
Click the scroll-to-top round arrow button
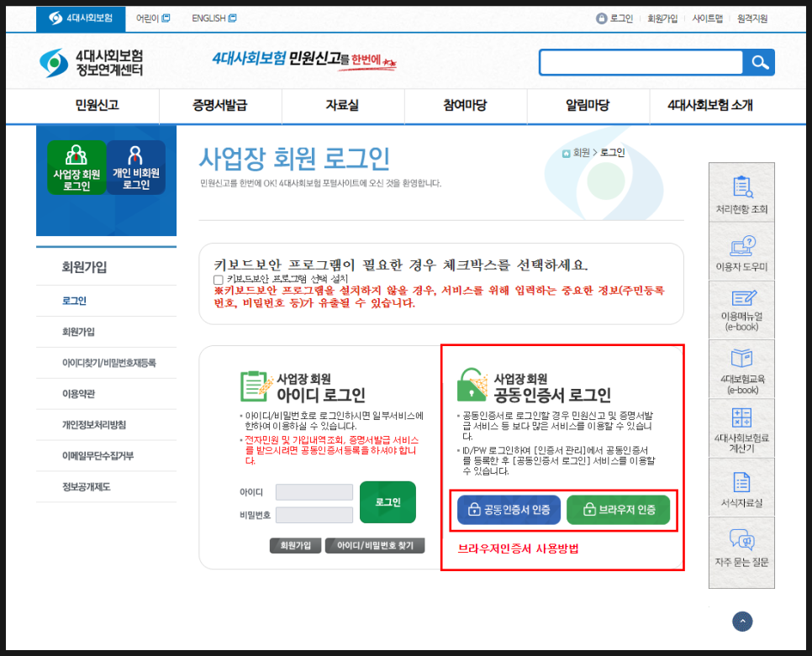point(742,622)
